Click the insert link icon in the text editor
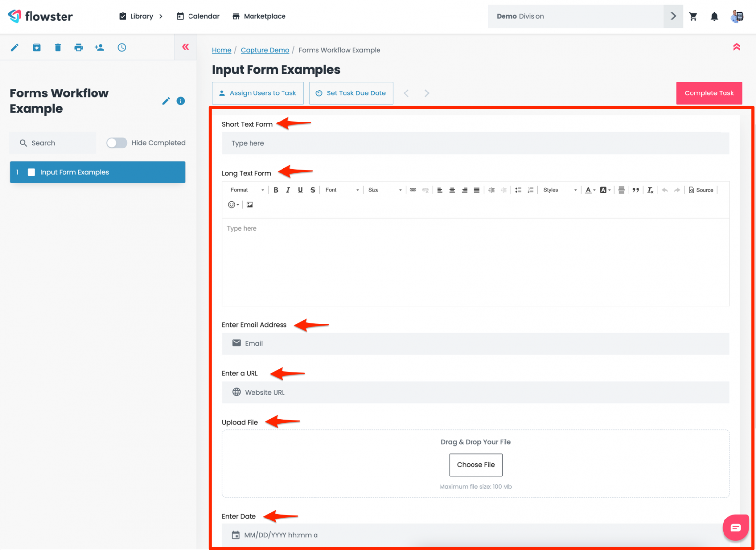 (413, 190)
